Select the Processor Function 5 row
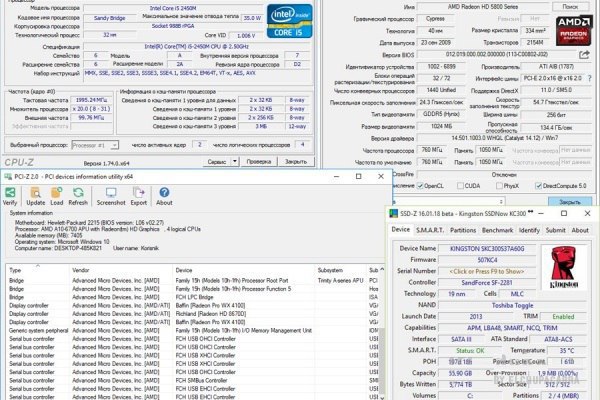This screenshot has height=400, width=600. [x=192, y=289]
